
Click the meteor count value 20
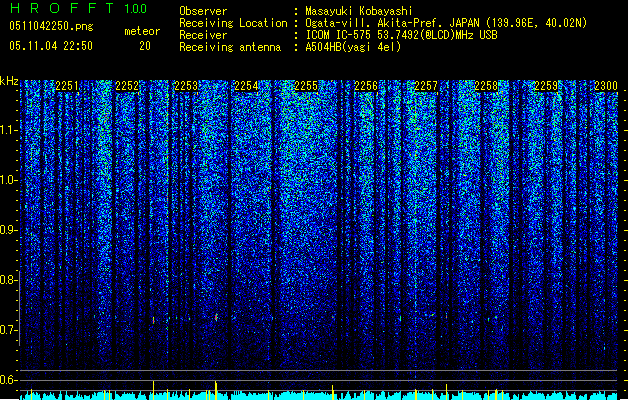[145, 46]
